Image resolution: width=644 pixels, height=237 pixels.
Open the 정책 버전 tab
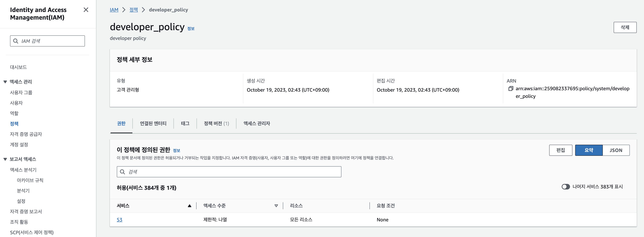(216, 123)
